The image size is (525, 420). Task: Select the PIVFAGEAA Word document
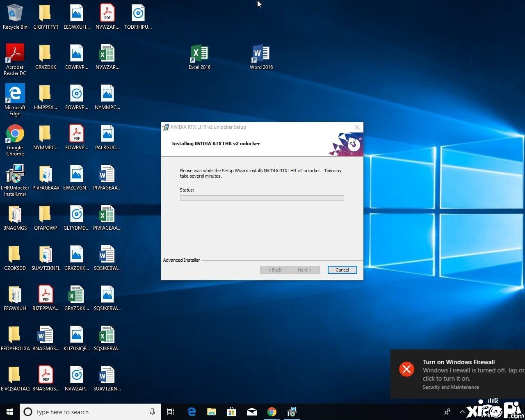pyautogui.click(x=107, y=178)
